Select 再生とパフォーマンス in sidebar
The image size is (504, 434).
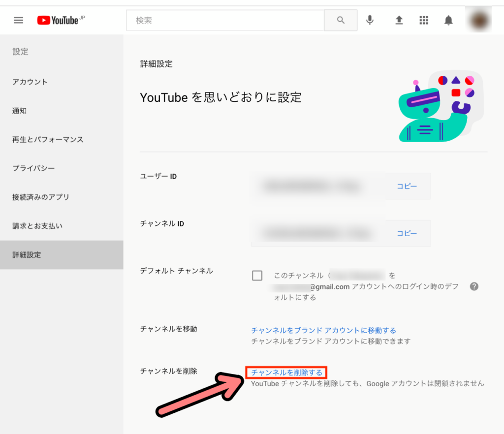click(48, 140)
